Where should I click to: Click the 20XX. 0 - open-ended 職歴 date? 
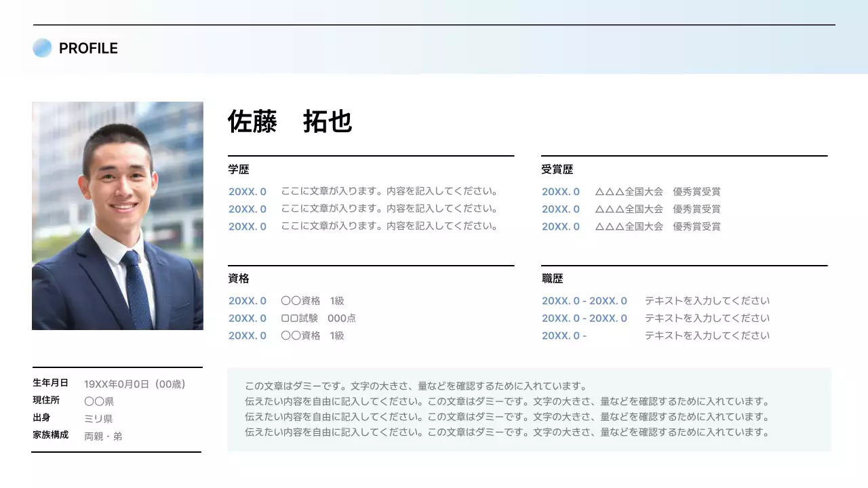click(x=563, y=335)
